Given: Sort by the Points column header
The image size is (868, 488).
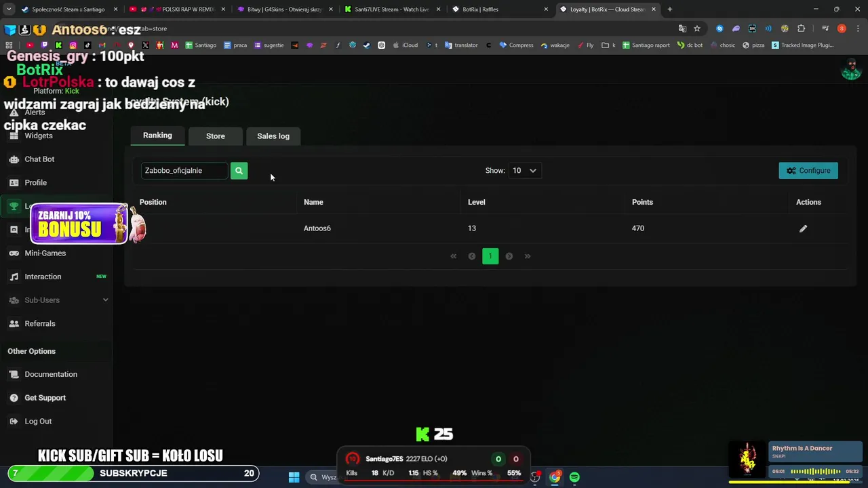Looking at the screenshot, I should click(642, 202).
